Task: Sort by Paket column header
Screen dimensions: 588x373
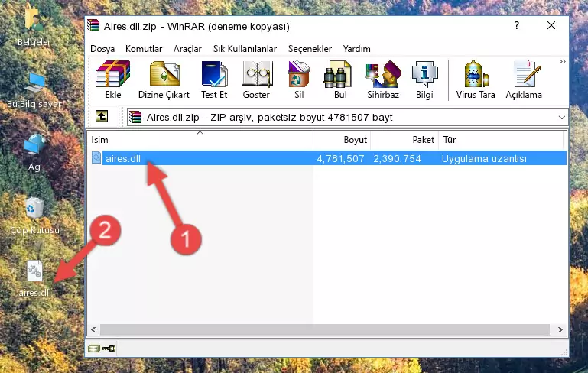Action: (404, 140)
